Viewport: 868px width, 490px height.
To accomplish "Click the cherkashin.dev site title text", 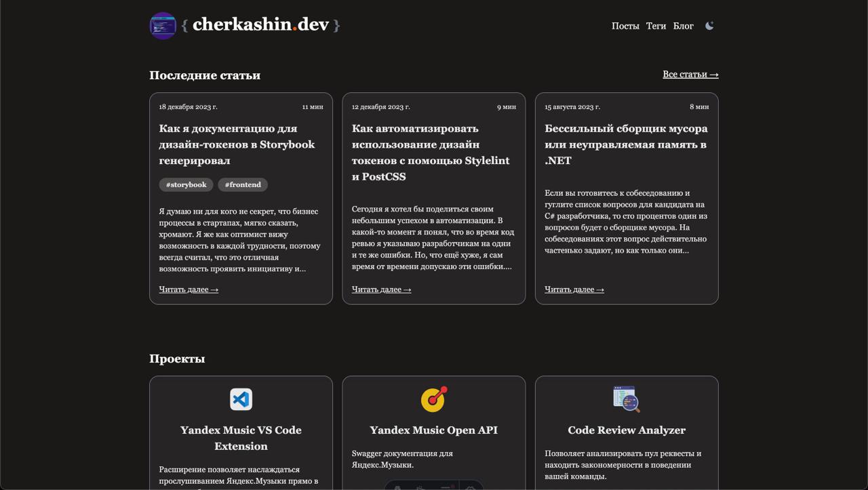I will [x=261, y=25].
